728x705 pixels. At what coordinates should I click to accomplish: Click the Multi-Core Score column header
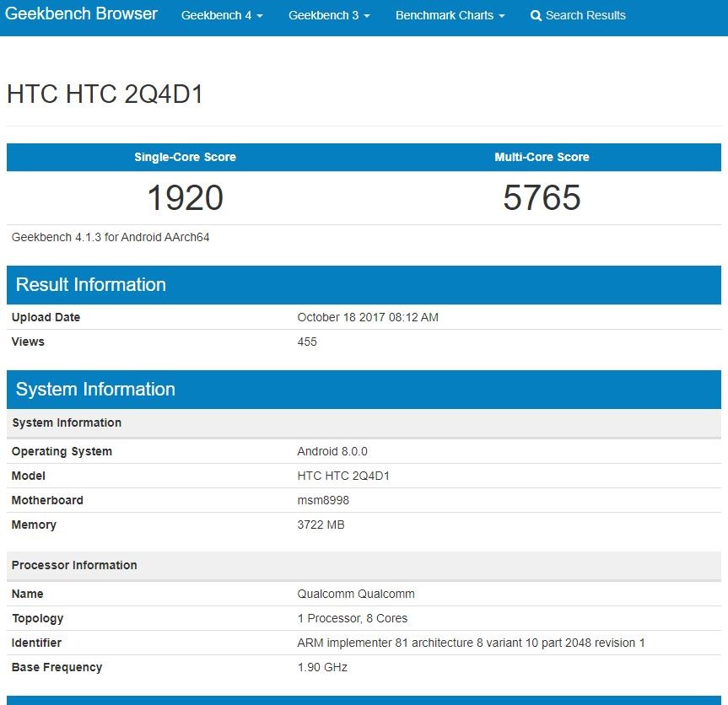coord(542,157)
